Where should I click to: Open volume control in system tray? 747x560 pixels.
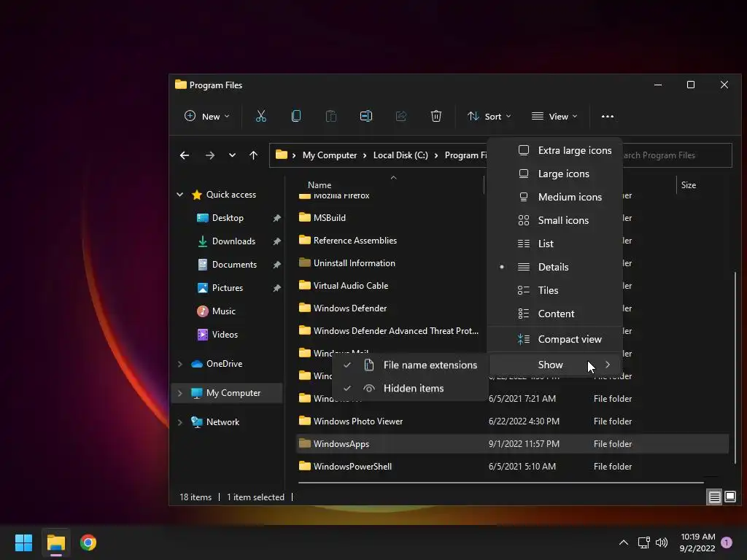pos(661,542)
